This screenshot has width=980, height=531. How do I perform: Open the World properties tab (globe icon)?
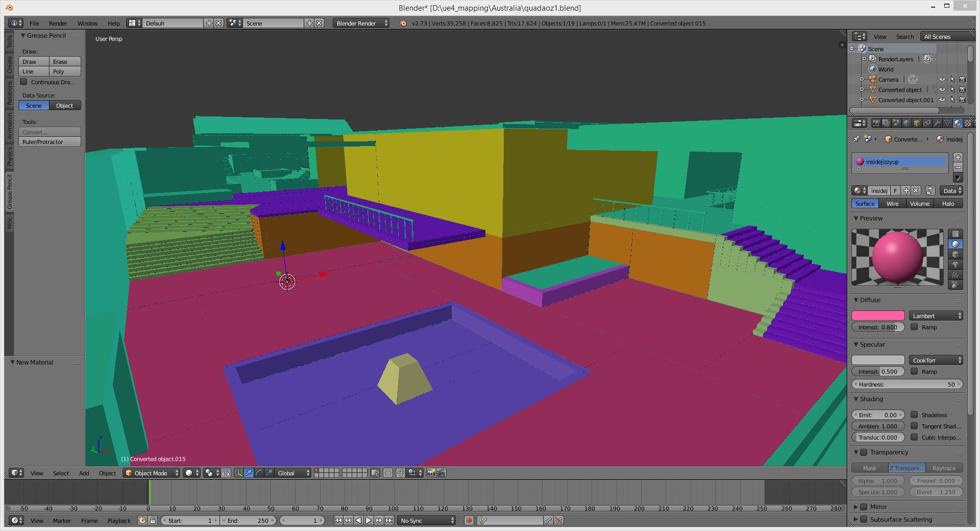coord(906,123)
